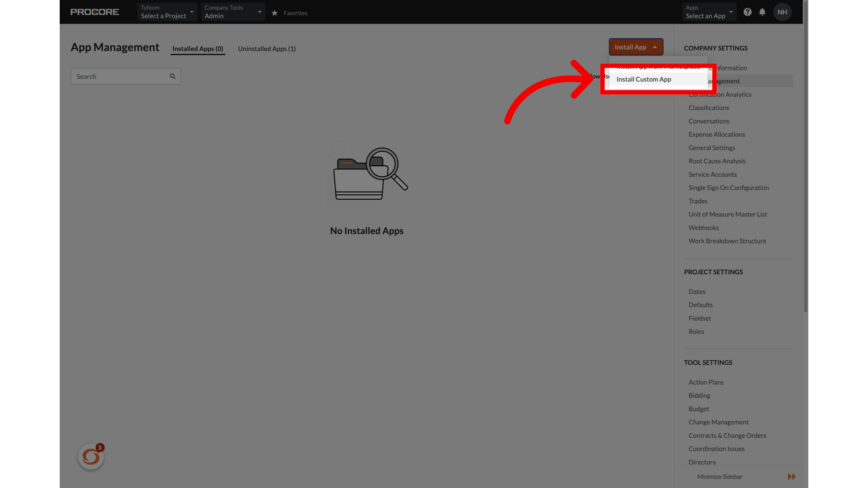Open the Select a Project dropdown
The height and width of the screenshot is (488, 868).
coord(167,12)
